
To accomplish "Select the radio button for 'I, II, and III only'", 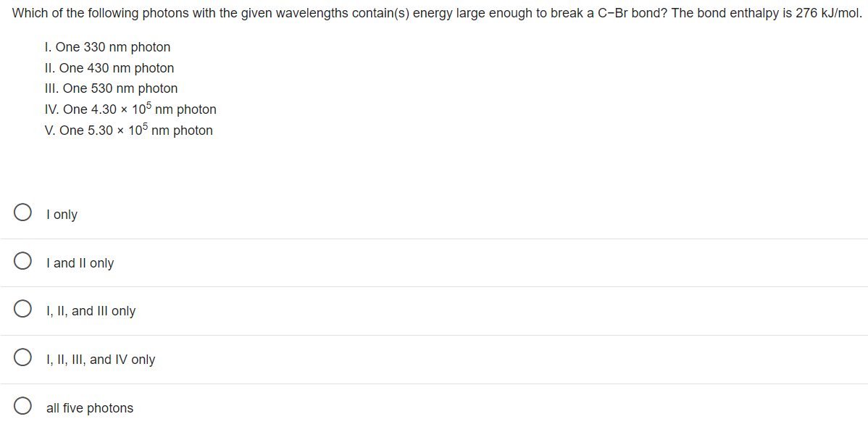I will [x=22, y=309].
